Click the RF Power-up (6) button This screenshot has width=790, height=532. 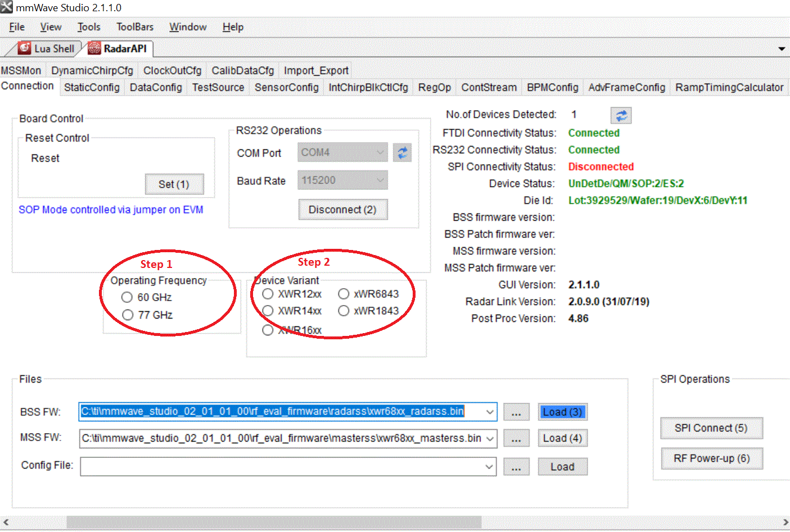pyautogui.click(x=711, y=458)
